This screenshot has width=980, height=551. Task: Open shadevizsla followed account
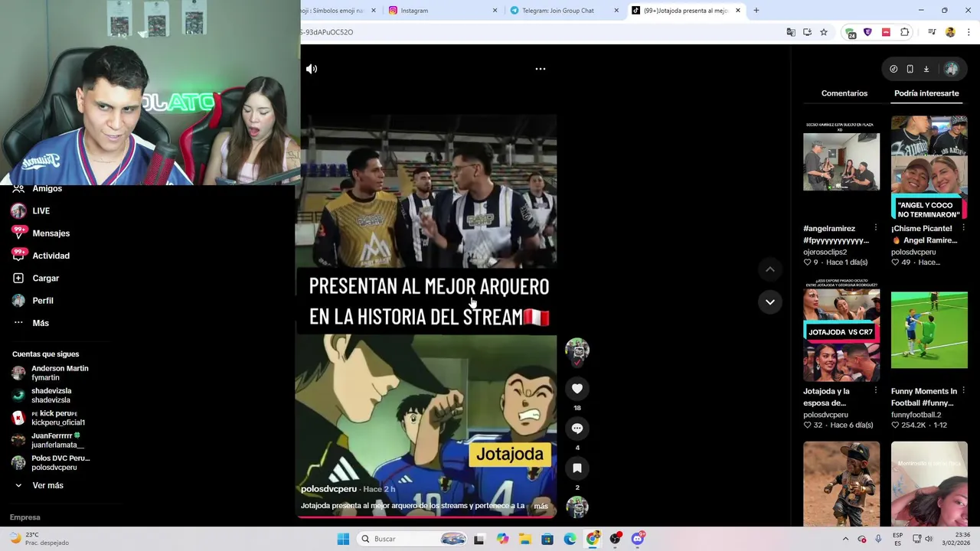[51, 396]
